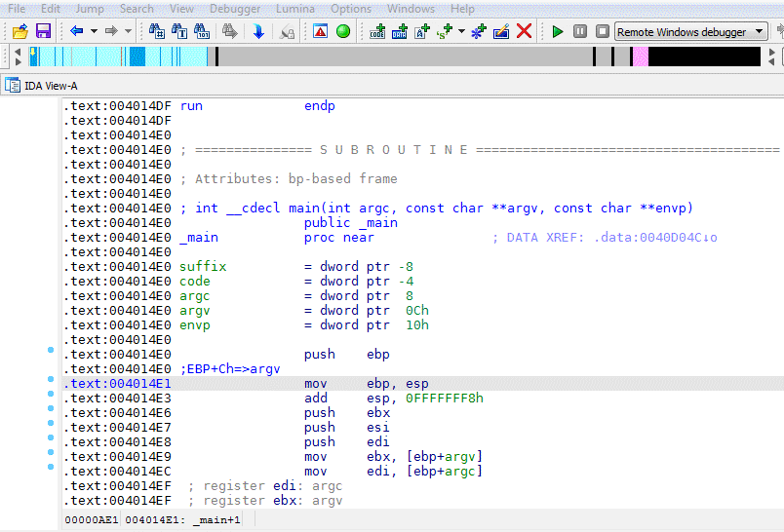Click the black segment of navigation band

(x=704, y=57)
